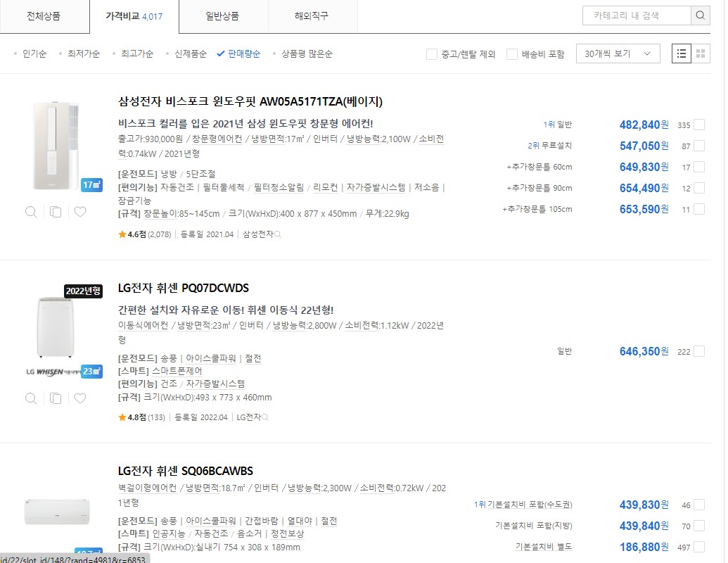Click the +추가창문틀 105cm option label
Image resolution: width=728 pixels, height=563 pixels.
(537, 209)
